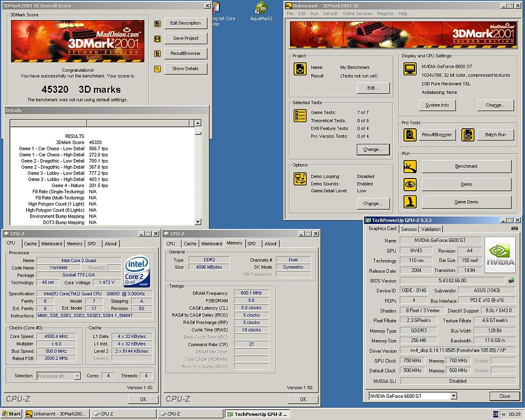Click the Save Project floppy icon

pos(157,39)
